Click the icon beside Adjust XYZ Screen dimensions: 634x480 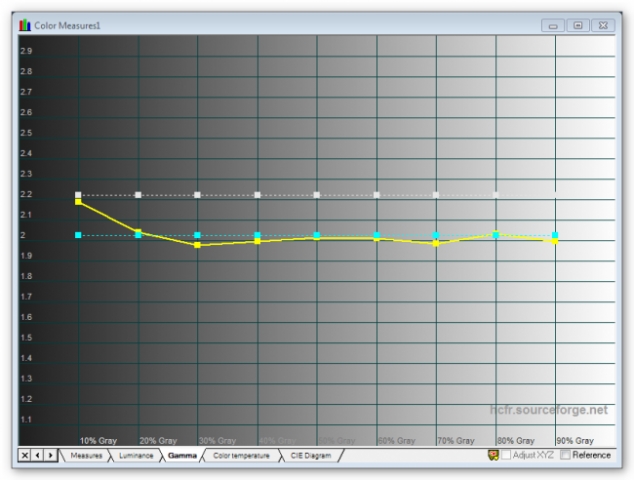(x=493, y=456)
